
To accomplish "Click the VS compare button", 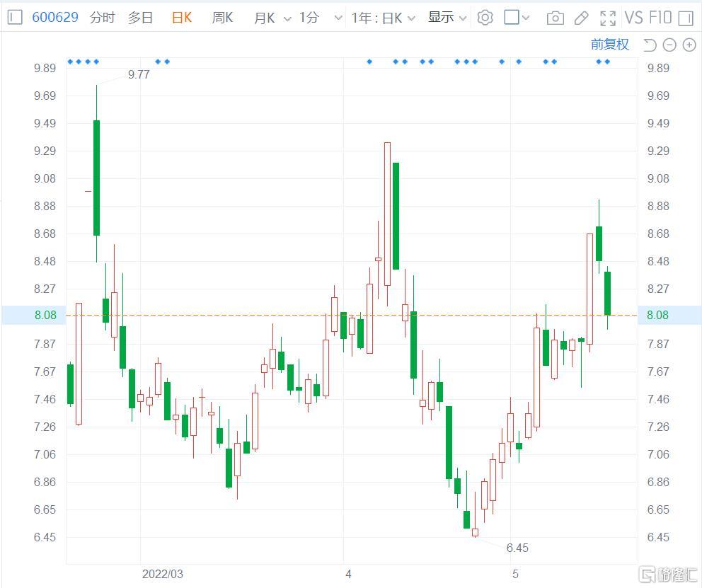I will click(633, 18).
